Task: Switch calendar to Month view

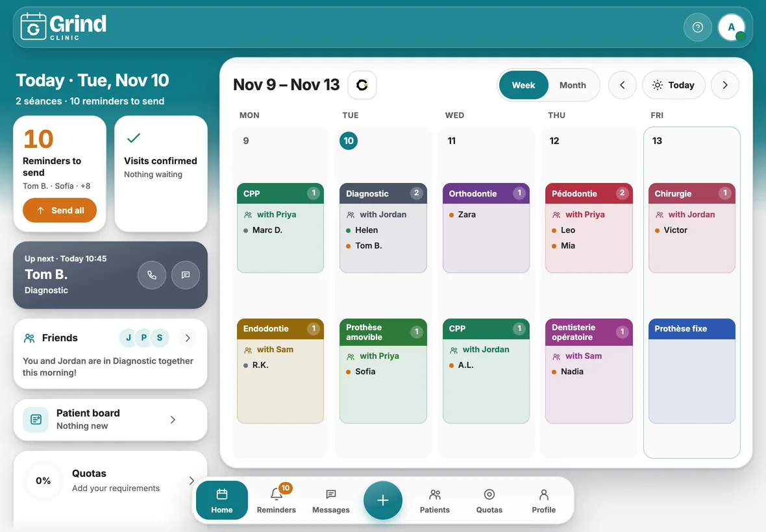Action: [573, 85]
